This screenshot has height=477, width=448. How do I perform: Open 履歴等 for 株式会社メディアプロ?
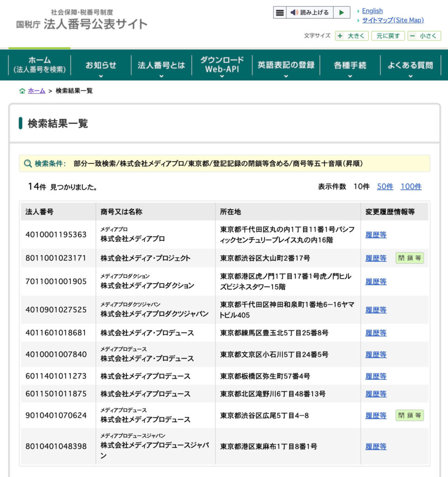coord(376,235)
